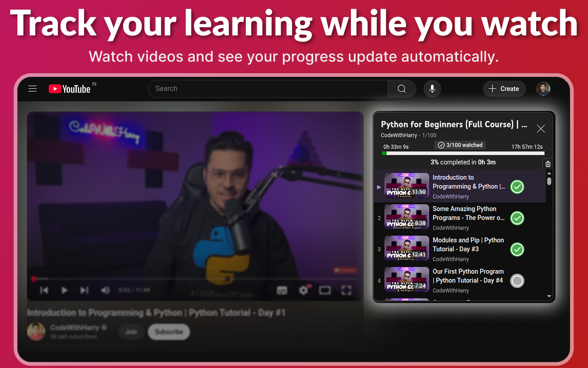The image size is (588, 368).
Task: Enable theater mode on the player
Action: (x=325, y=290)
